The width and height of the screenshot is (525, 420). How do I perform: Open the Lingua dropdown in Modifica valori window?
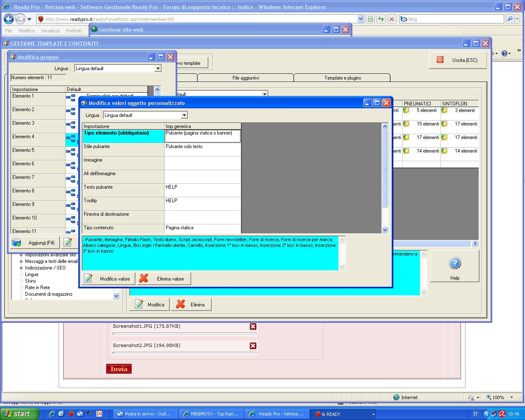click(184, 115)
